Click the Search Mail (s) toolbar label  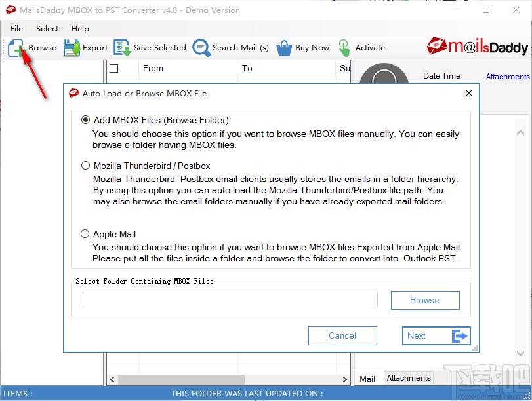tap(241, 48)
